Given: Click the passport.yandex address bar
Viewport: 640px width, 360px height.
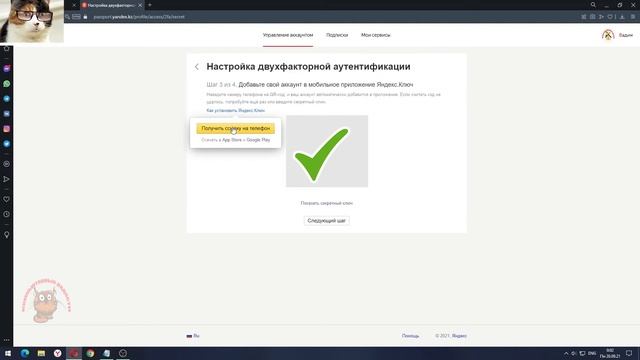Looking at the screenshot, I should point(139,17).
